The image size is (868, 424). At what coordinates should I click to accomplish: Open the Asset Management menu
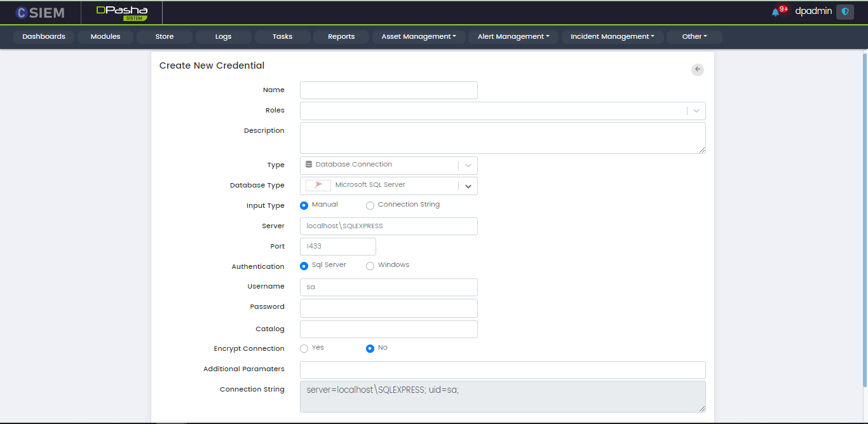418,37
